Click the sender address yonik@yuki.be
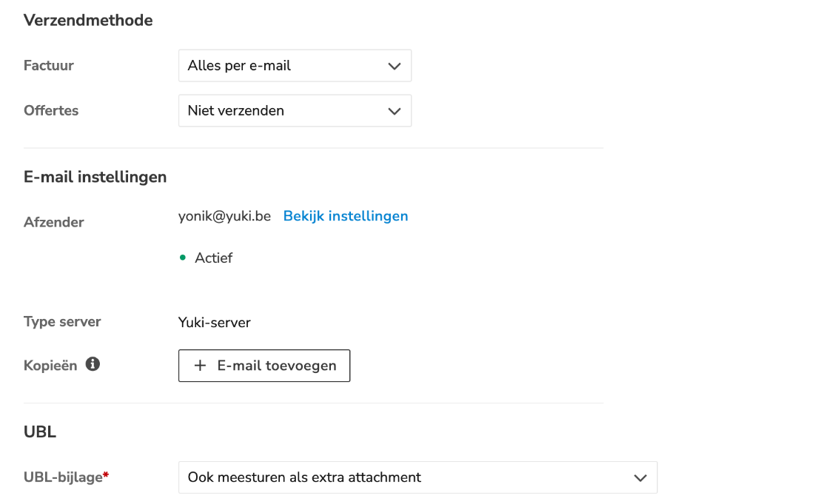The image size is (829, 504). (224, 216)
